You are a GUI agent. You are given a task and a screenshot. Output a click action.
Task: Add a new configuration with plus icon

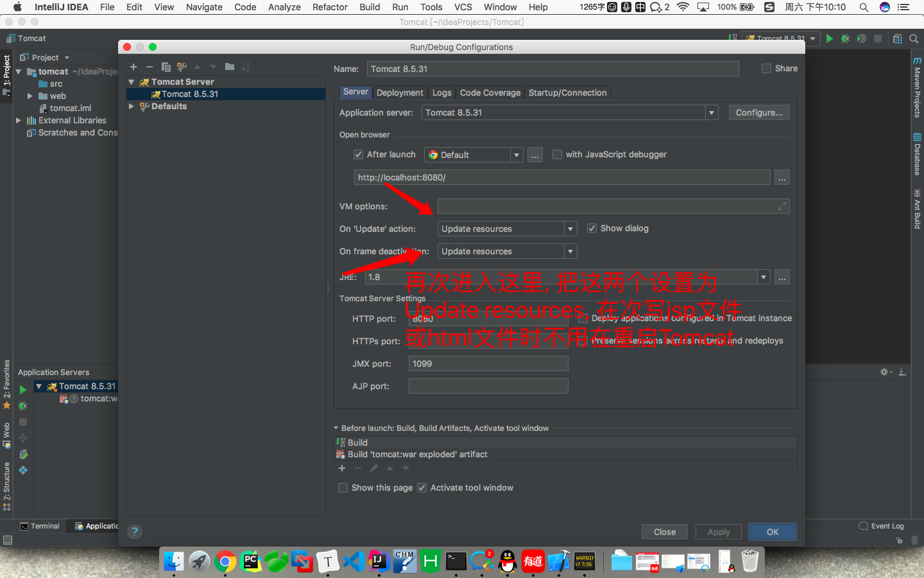pyautogui.click(x=133, y=67)
